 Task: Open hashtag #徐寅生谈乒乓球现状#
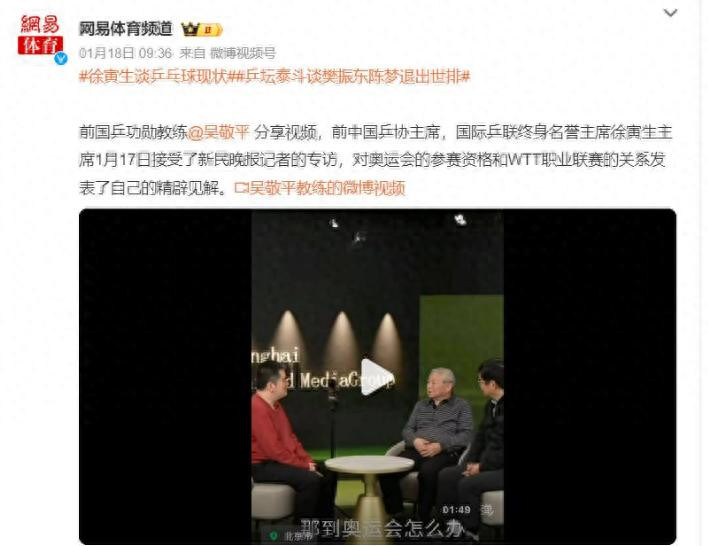pos(155,77)
